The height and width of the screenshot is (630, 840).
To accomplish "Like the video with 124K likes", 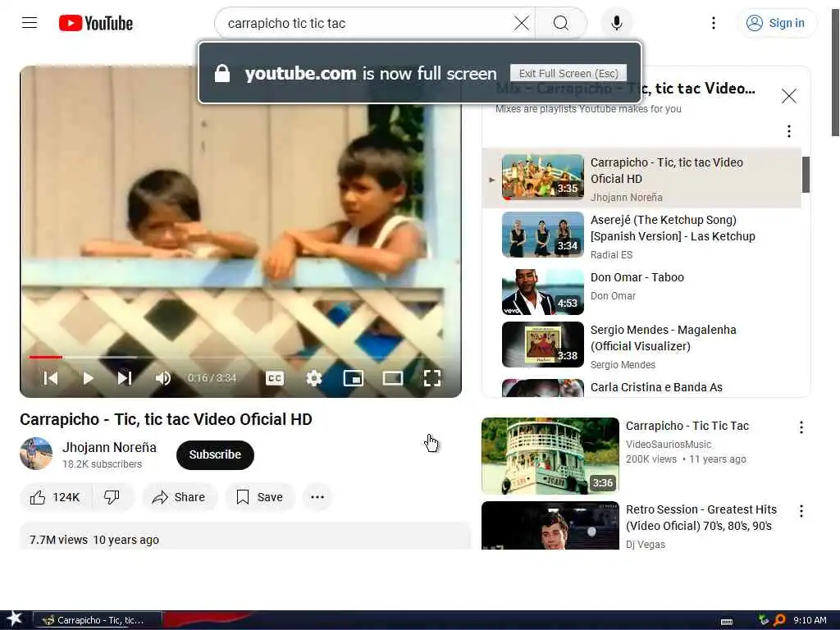I will (55, 497).
